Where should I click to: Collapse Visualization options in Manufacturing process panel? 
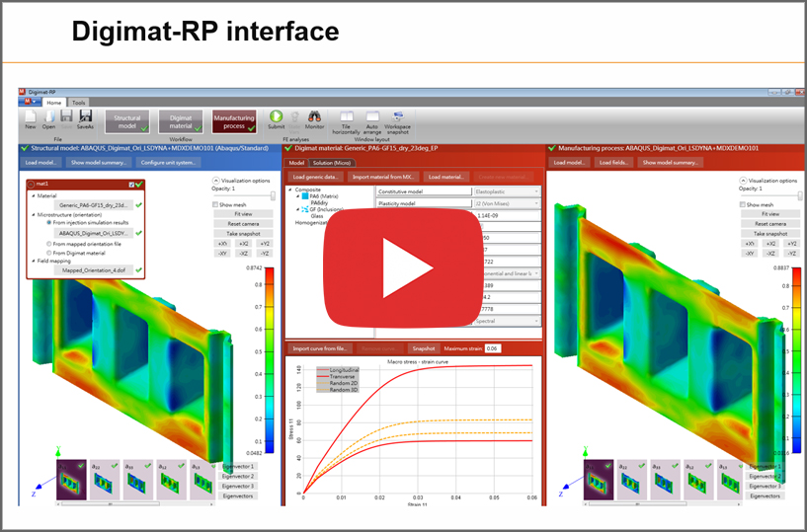pos(743,181)
